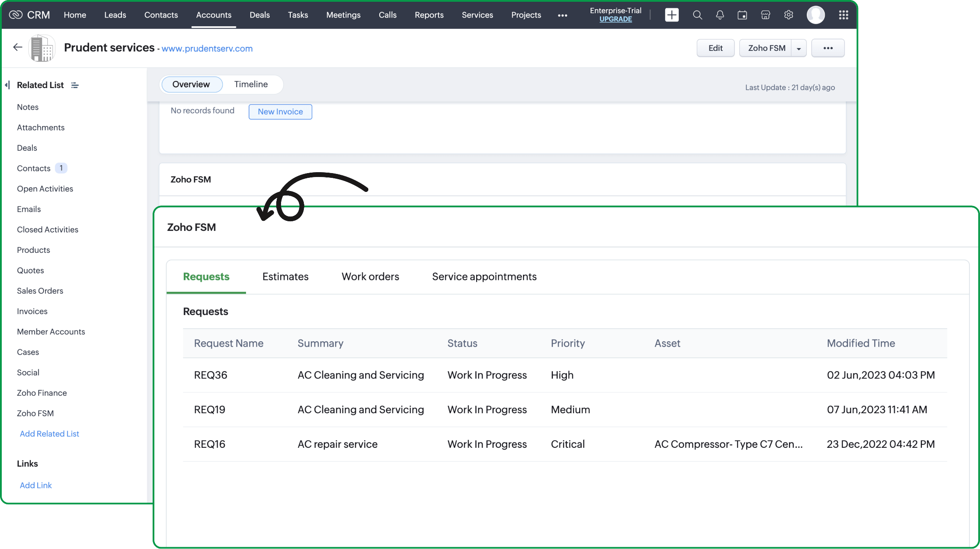
Task: Click the Settings gear icon
Action: click(x=789, y=15)
